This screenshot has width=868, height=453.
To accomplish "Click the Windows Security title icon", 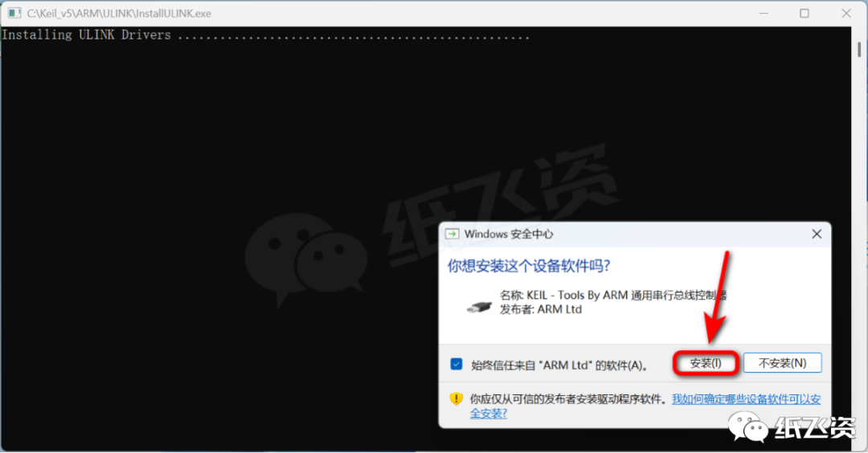I will tap(452, 234).
